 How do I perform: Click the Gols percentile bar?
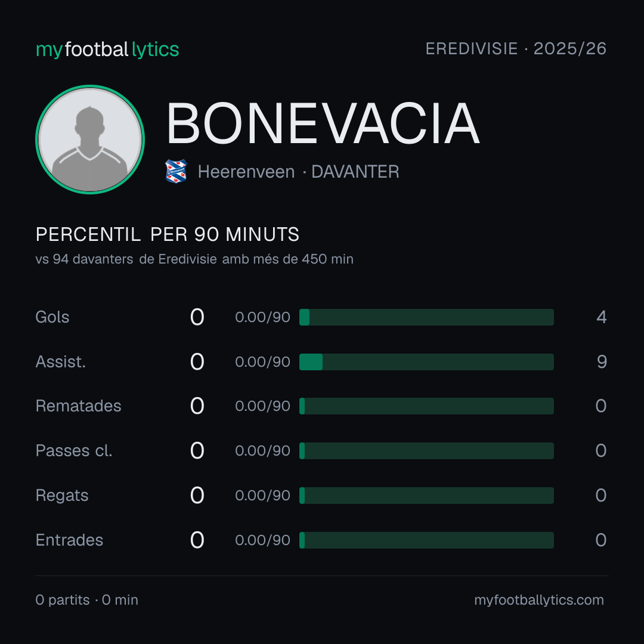[x=426, y=317]
